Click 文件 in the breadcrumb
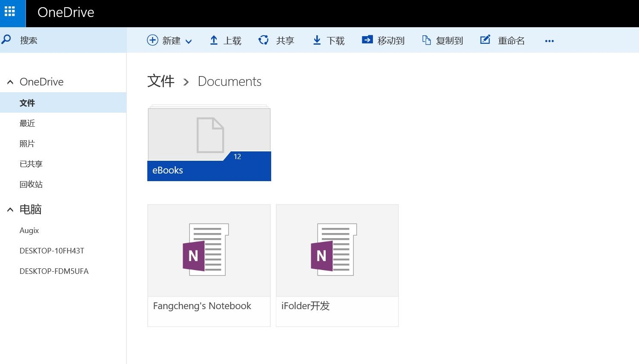This screenshot has width=639, height=364. click(160, 81)
